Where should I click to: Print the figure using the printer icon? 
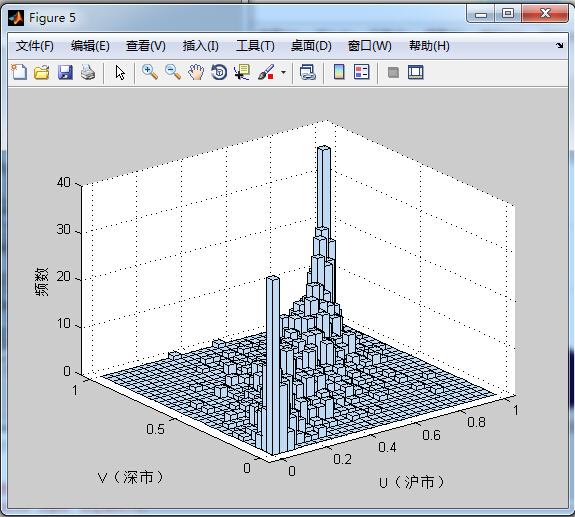(x=88, y=72)
